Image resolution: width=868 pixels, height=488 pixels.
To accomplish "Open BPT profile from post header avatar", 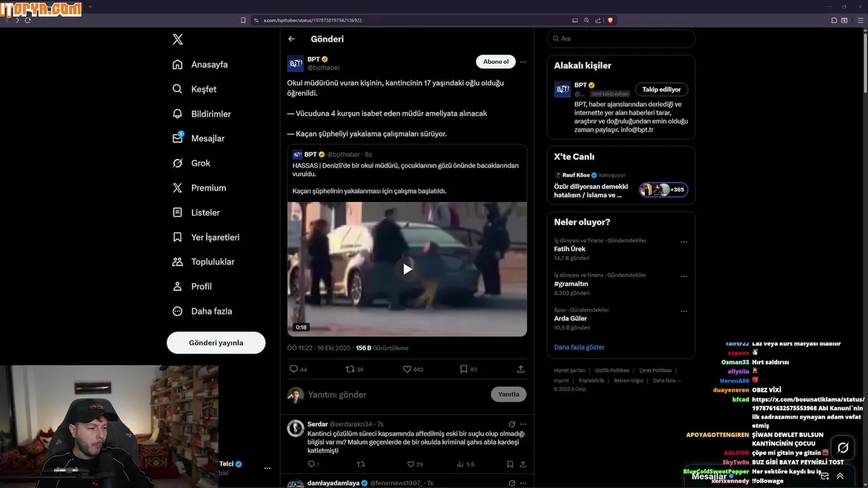I will point(296,64).
